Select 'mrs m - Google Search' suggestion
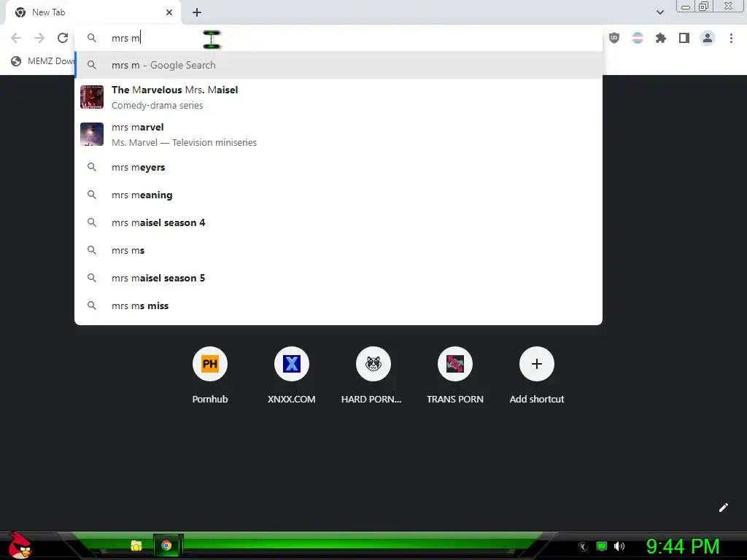The height and width of the screenshot is (560, 747). tap(338, 65)
